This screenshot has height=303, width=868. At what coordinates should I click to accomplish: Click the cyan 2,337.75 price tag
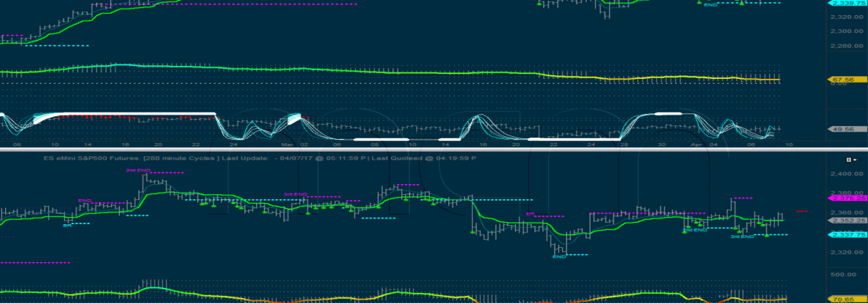coord(847,234)
